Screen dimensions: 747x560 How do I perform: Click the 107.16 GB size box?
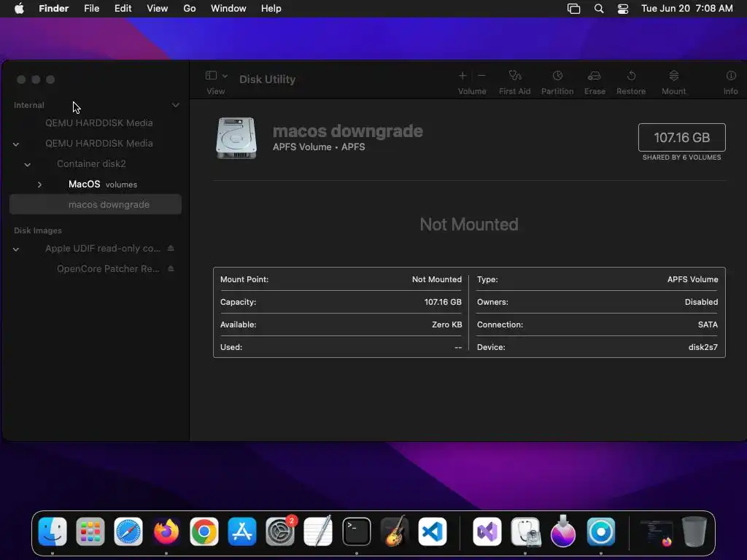(x=682, y=138)
